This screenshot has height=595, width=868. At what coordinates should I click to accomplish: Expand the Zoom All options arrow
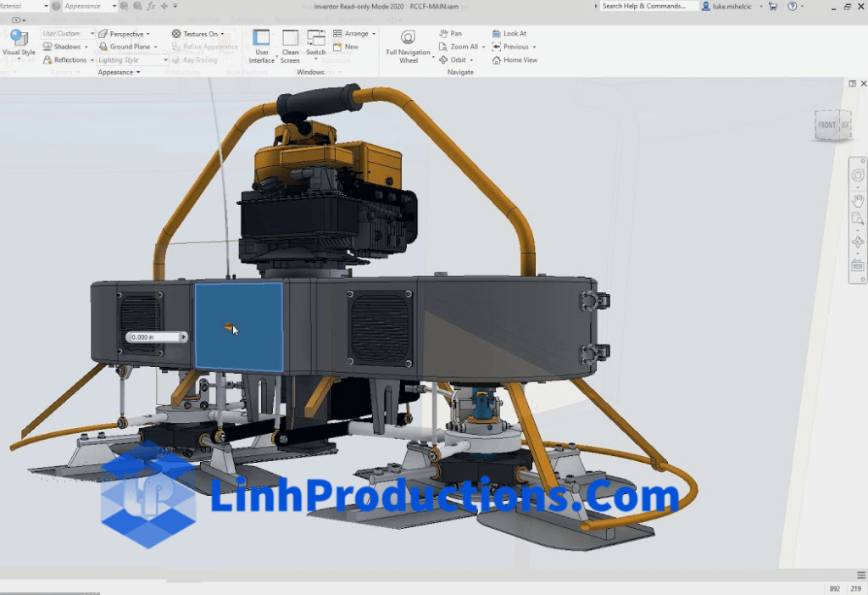(x=483, y=47)
